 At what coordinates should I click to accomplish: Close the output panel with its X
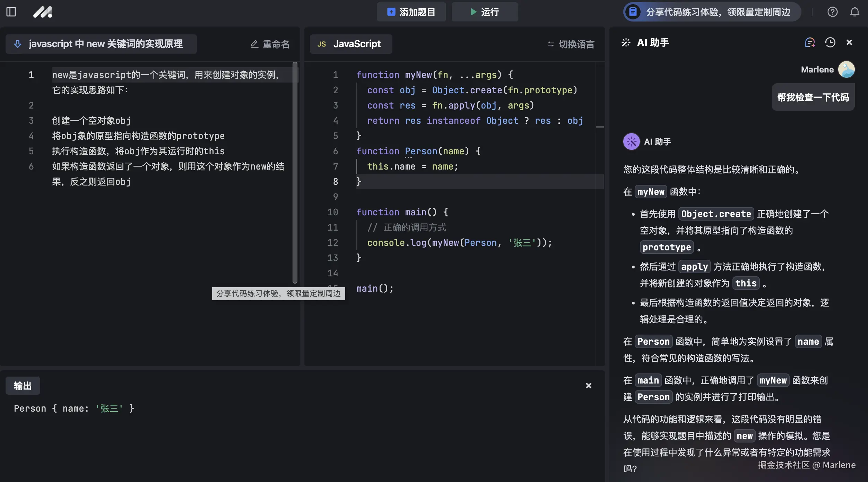588,385
